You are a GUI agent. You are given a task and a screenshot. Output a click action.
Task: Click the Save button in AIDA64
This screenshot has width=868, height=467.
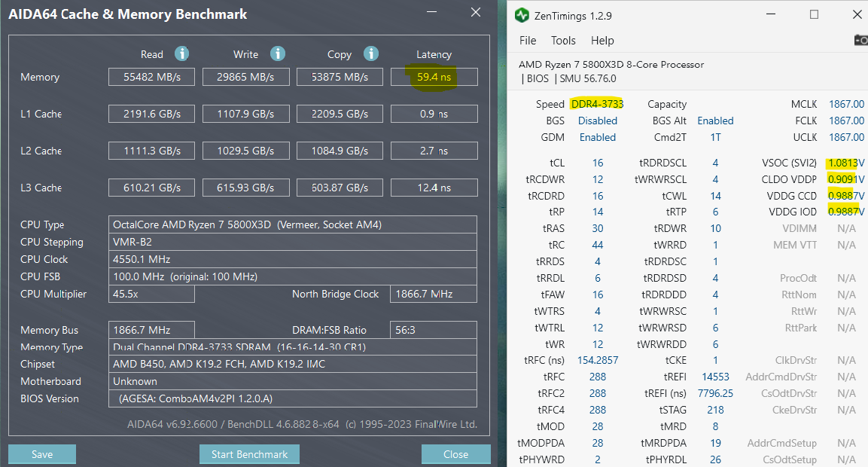(x=42, y=454)
